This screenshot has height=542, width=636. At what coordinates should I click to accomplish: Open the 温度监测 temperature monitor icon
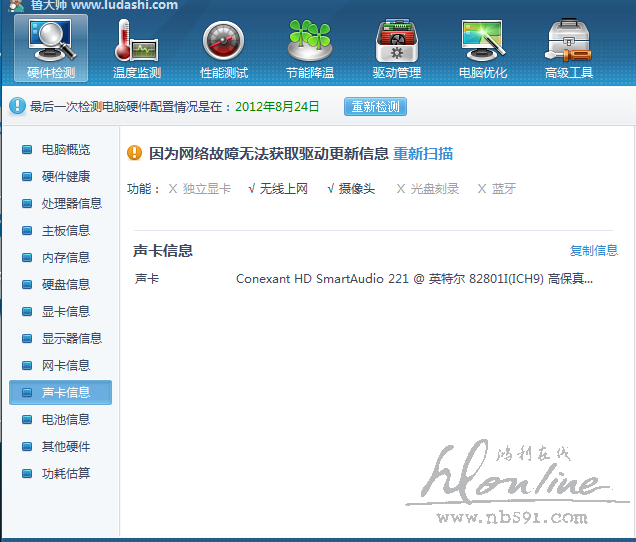(x=137, y=47)
